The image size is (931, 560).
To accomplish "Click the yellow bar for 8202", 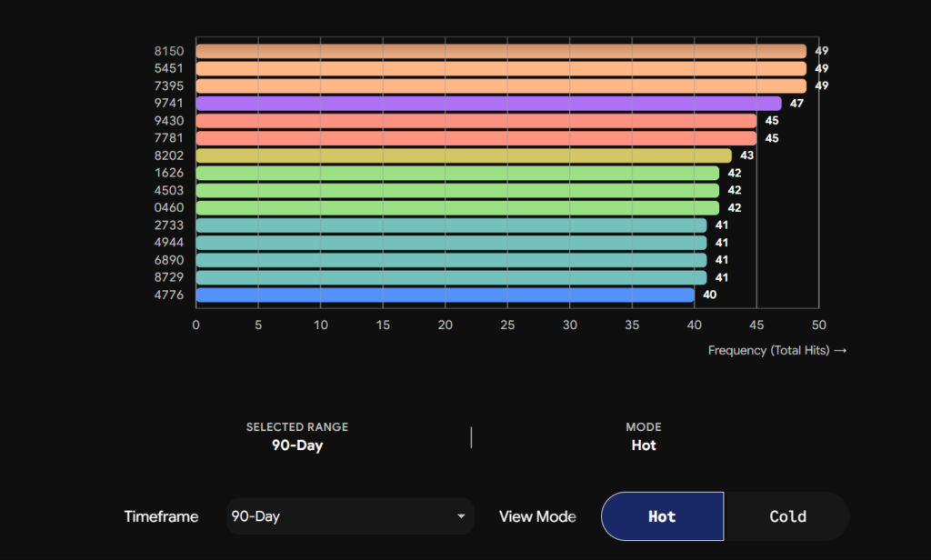I will click(464, 155).
